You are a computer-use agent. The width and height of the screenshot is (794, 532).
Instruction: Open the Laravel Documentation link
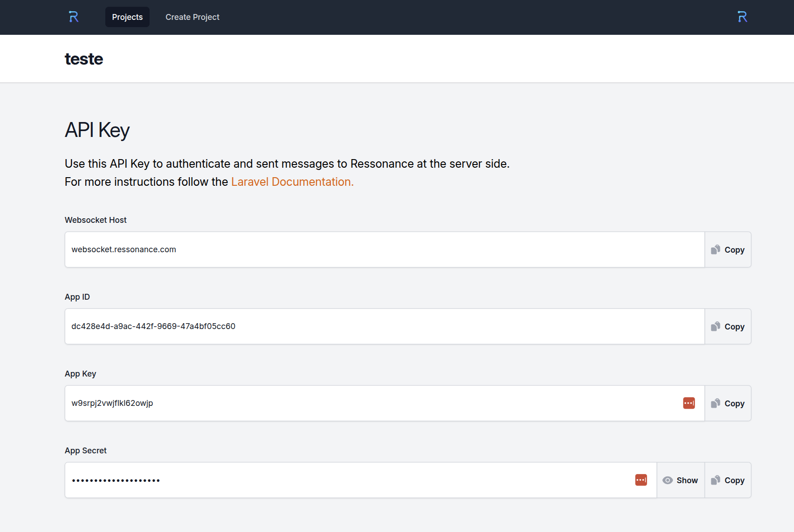click(x=292, y=181)
